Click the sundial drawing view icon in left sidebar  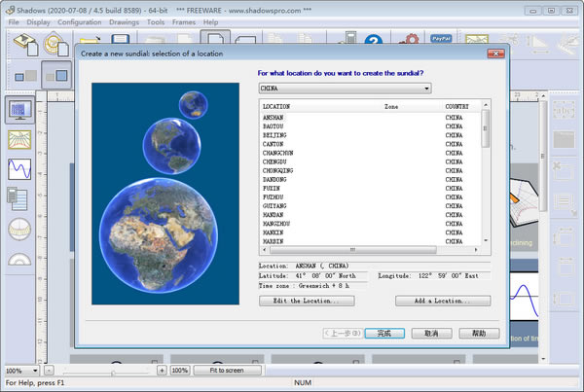pos(19,109)
